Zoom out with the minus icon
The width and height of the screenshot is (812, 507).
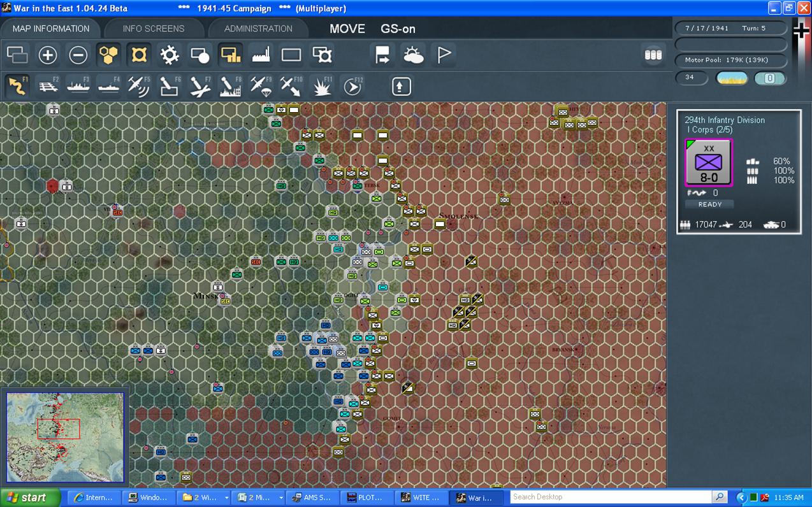coord(78,55)
